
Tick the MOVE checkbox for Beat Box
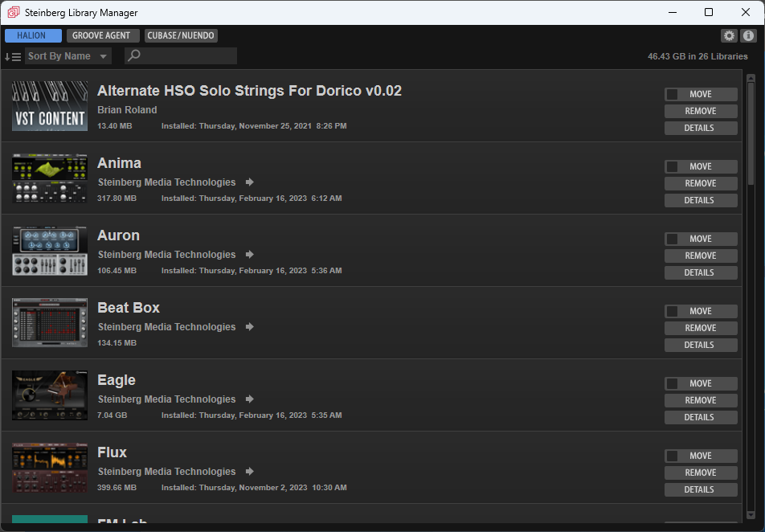(x=673, y=311)
